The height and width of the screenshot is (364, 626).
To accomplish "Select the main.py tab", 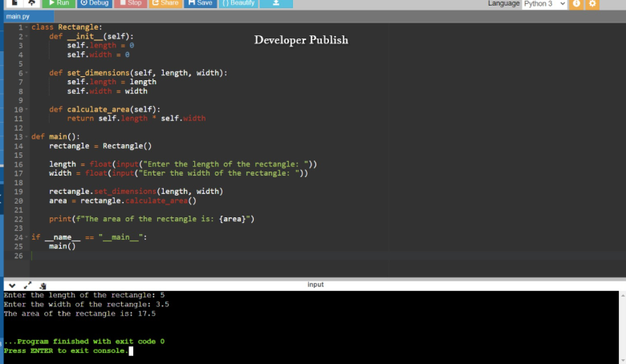I will click(x=28, y=16).
